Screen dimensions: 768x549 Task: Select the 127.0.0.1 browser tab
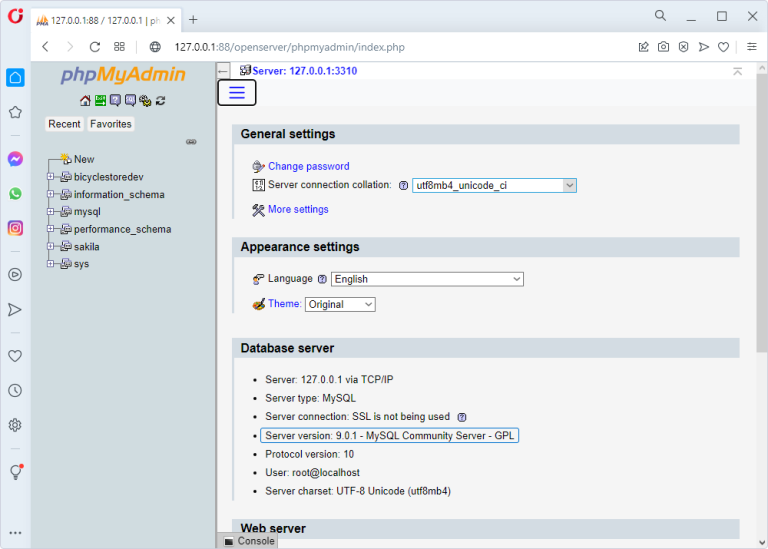(x=105, y=21)
